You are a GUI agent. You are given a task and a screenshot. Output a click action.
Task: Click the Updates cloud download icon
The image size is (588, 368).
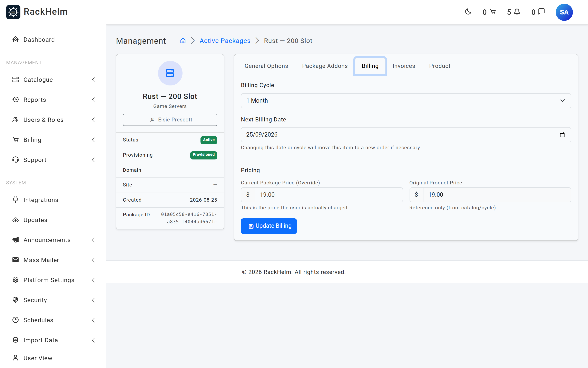(x=16, y=220)
